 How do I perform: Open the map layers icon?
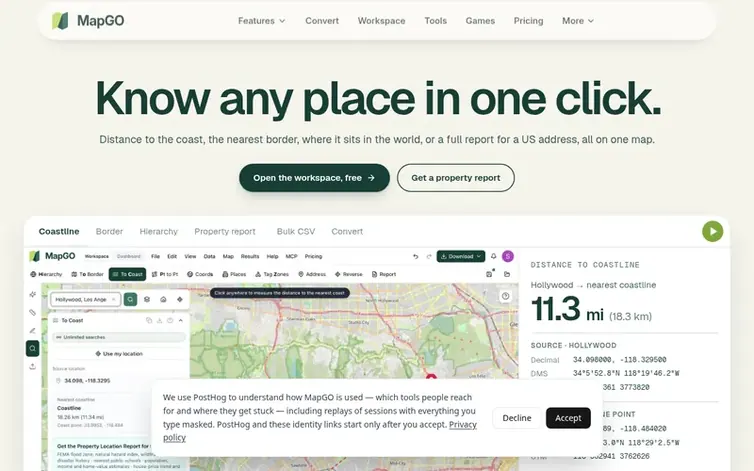point(147,299)
